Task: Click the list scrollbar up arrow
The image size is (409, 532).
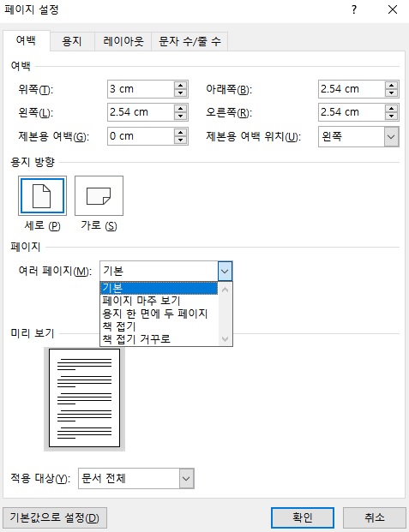Action: tap(225, 290)
